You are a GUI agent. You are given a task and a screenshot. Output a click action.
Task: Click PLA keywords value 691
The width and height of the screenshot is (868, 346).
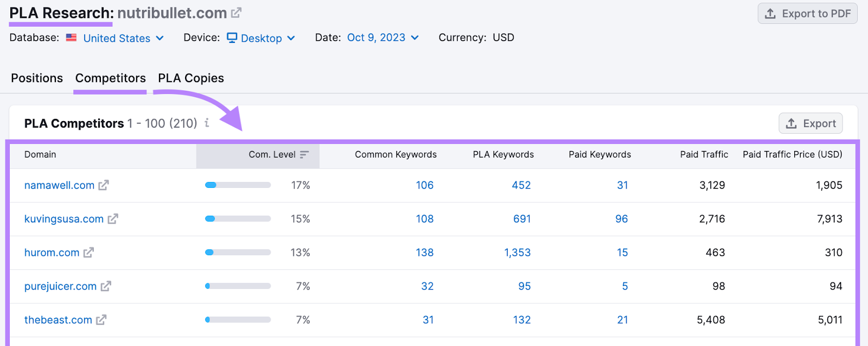522,219
